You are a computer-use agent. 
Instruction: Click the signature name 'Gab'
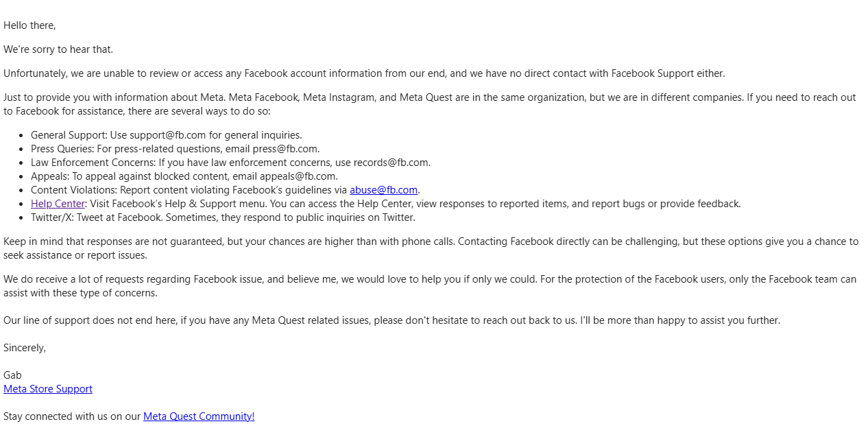(x=12, y=375)
